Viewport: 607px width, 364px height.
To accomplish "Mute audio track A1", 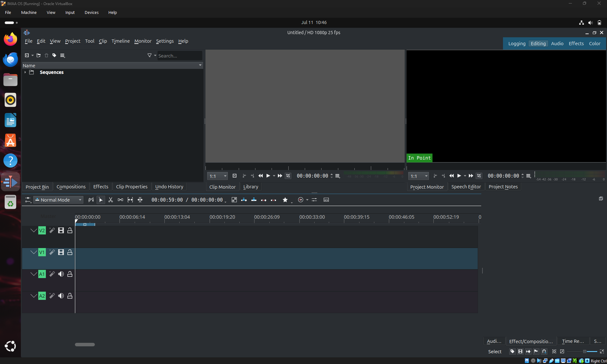I will tap(61, 274).
